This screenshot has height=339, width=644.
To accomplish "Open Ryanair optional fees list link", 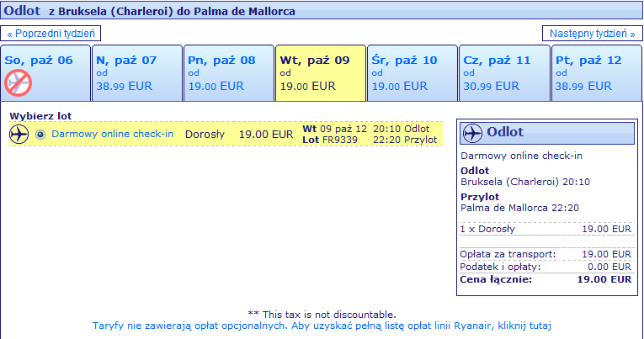I will tap(322, 326).
